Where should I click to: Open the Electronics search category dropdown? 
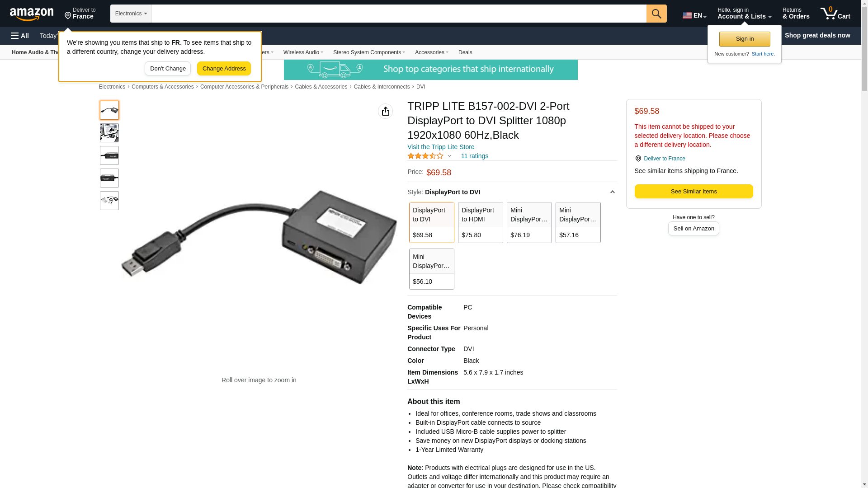pos(131,14)
